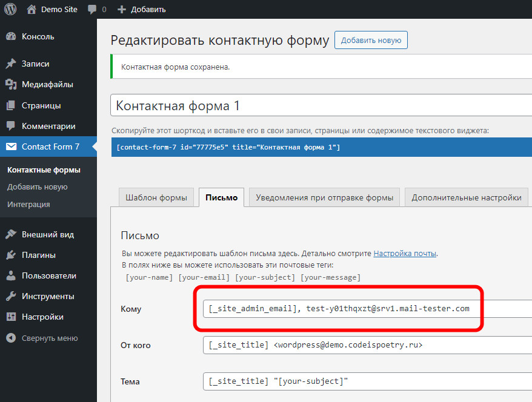The image size is (532, 402).
Task: Click the Добавить новую button beside the heading
Action: click(x=371, y=40)
